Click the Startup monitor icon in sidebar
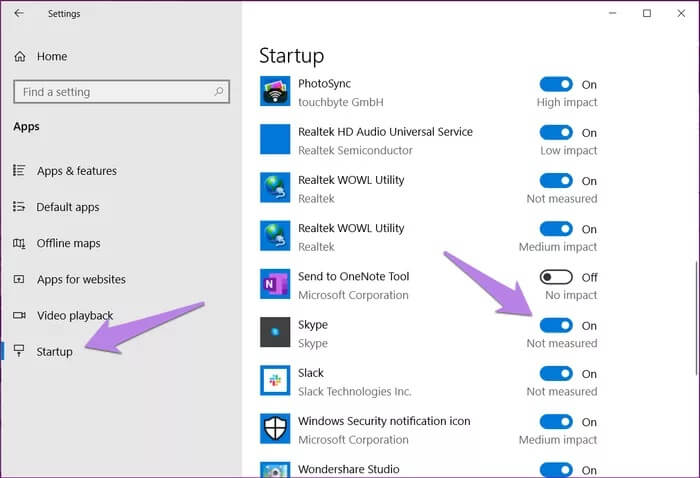The height and width of the screenshot is (478, 700). coord(19,351)
